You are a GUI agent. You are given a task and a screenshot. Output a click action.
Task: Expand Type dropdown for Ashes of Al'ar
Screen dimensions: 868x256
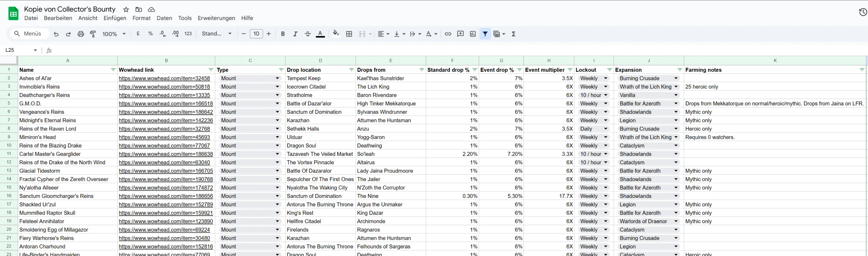277,78
